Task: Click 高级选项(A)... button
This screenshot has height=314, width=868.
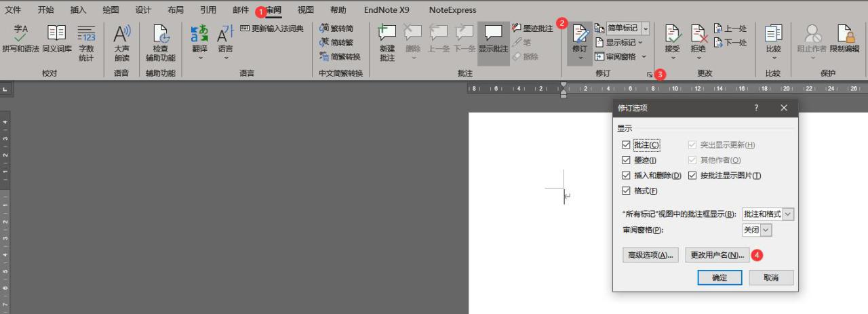Action: (x=650, y=255)
